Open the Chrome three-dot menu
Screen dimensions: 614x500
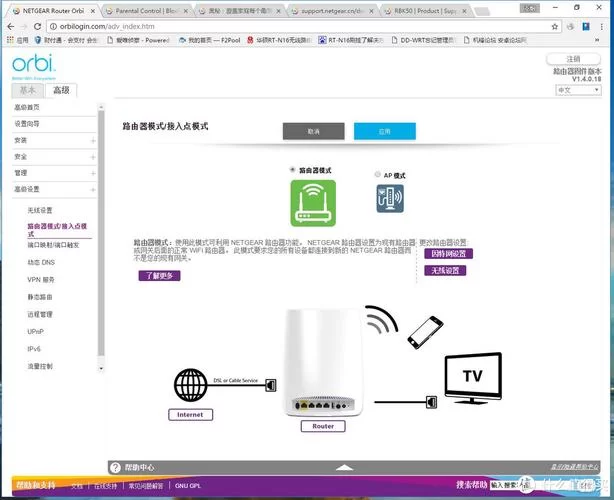pyautogui.click(x=601, y=27)
